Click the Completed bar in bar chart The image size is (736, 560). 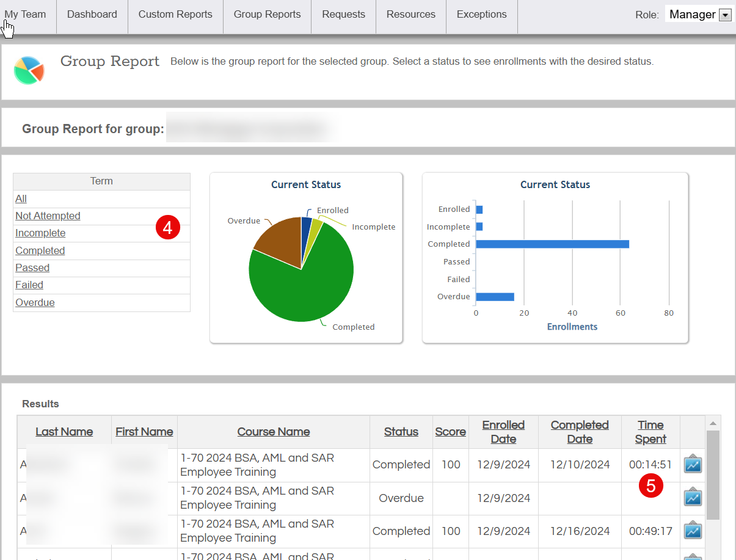[x=552, y=244]
